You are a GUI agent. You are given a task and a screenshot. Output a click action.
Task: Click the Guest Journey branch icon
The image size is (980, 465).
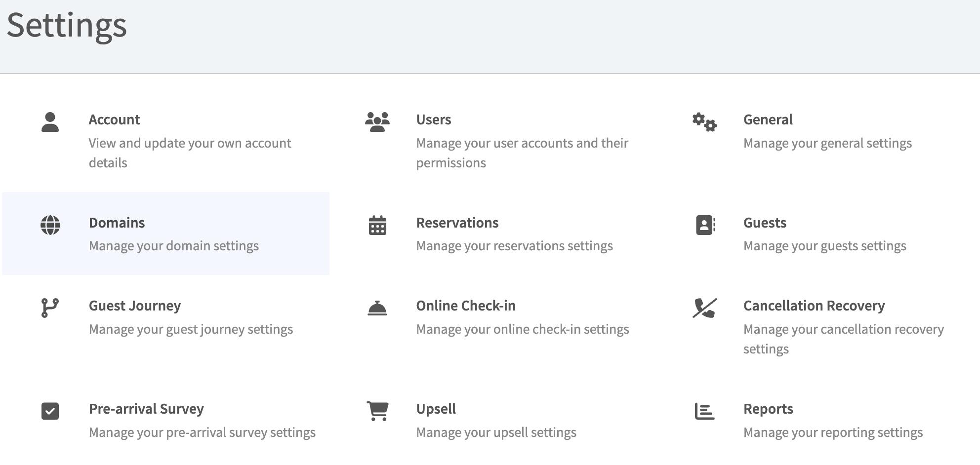pos(50,308)
